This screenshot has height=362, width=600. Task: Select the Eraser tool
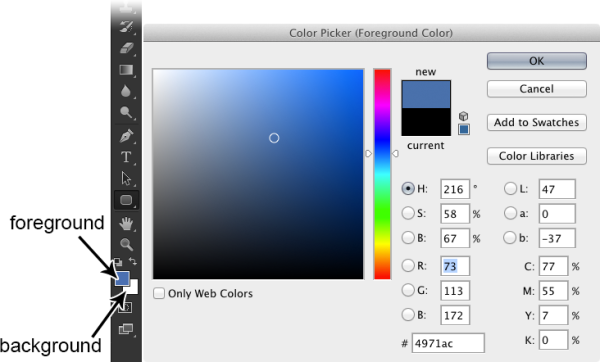coord(126,48)
